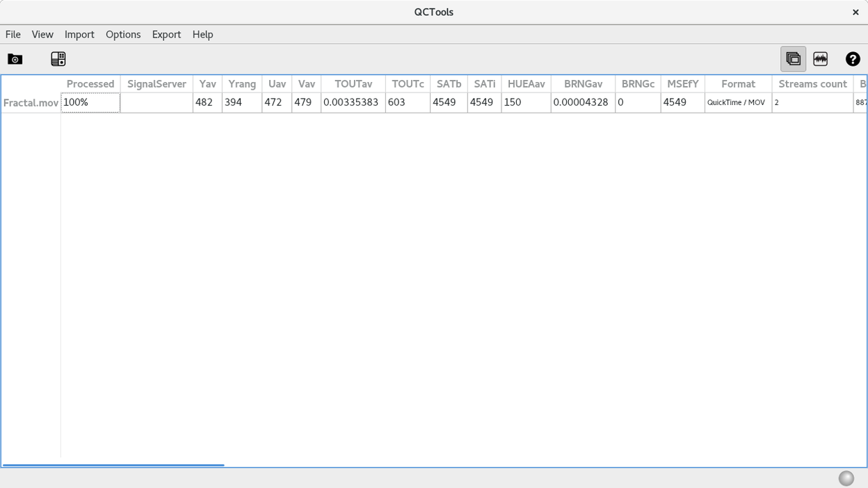Open the File menu
The width and height of the screenshot is (868, 488).
[13, 34]
